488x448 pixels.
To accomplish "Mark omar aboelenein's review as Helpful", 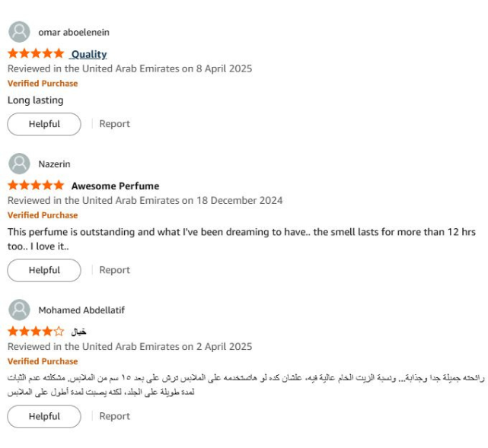I will coord(44,124).
